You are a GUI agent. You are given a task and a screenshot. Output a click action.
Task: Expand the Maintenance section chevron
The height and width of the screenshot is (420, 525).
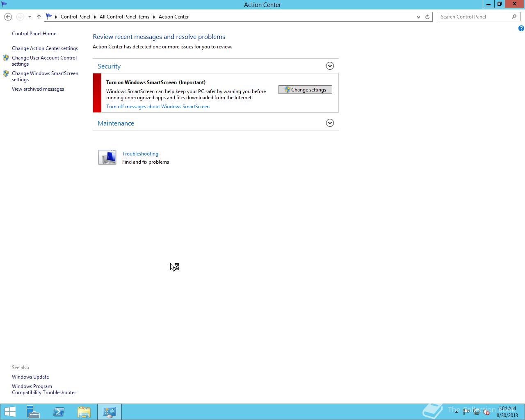tap(330, 123)
